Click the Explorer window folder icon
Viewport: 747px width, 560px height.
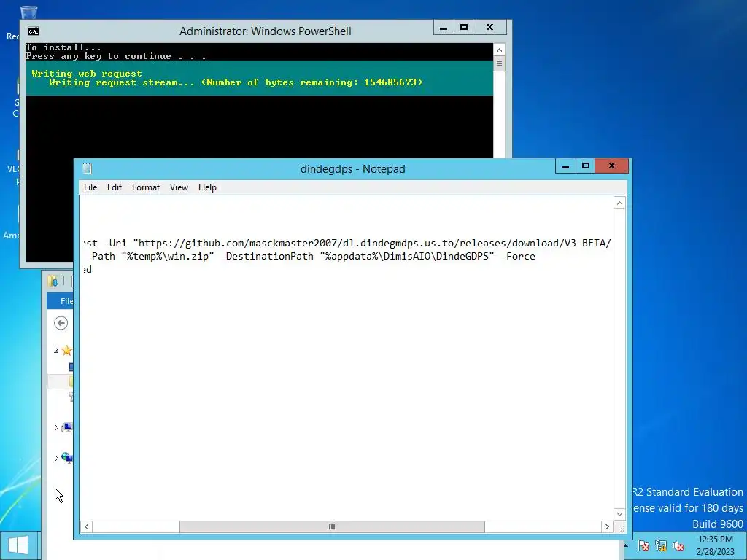pos(53,281)
